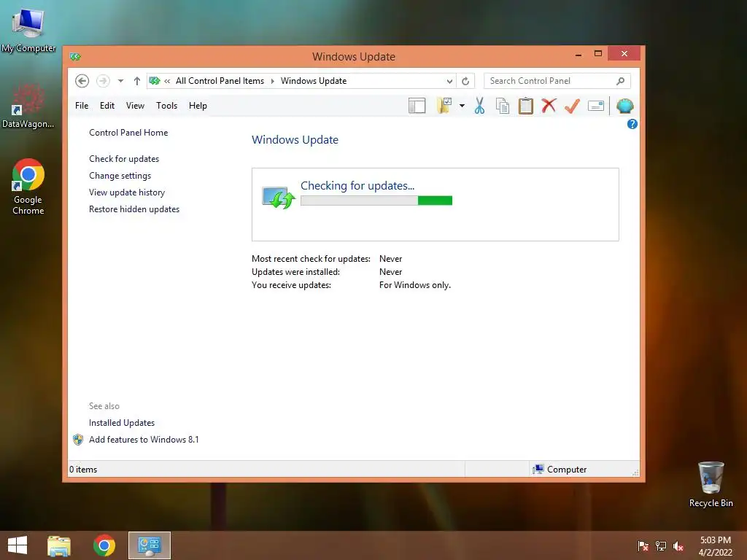This screenshot has width=747, height=560.
Task: Click the All Control Panel Items breadcrumb
Action: pyautogui.click(x=220, y=81)
